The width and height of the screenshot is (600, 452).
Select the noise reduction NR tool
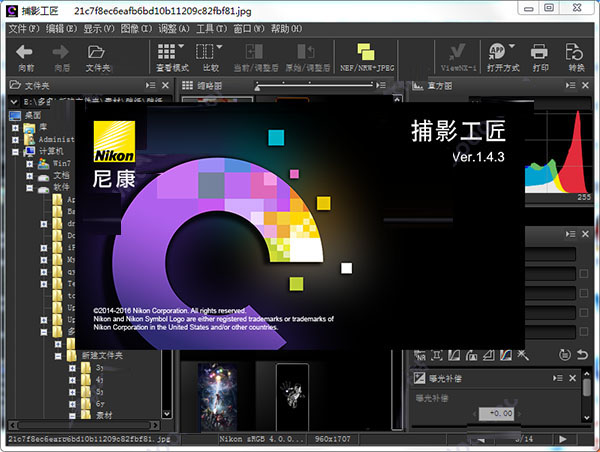tap(420, 355)
